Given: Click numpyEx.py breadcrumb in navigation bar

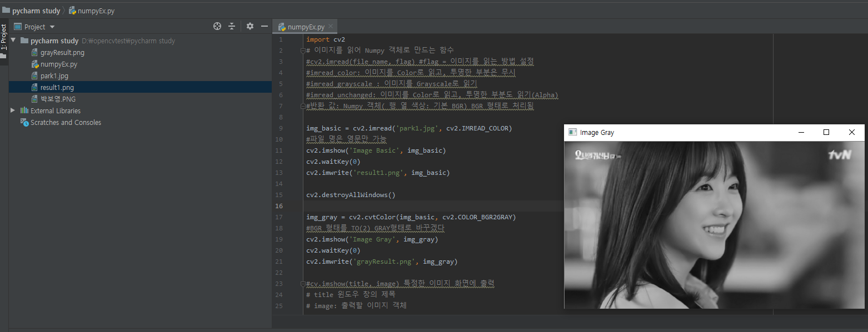Looking at the screenshot, I should point(96,11).
